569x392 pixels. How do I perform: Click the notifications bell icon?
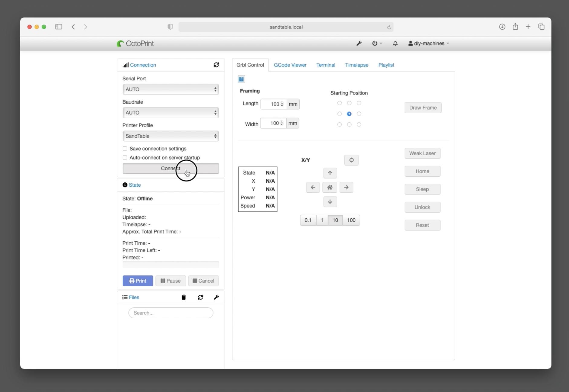(395, 43)
